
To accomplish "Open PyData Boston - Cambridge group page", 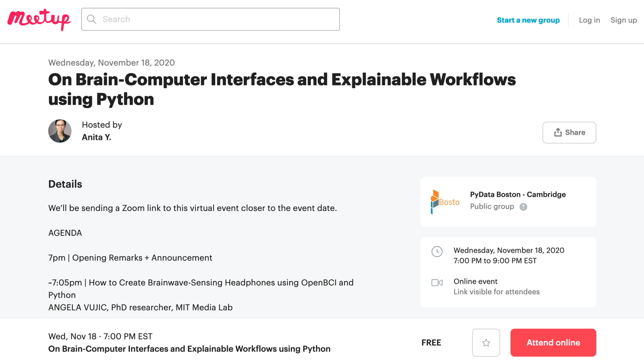I will pyautogui.click(x=518, y=195).
